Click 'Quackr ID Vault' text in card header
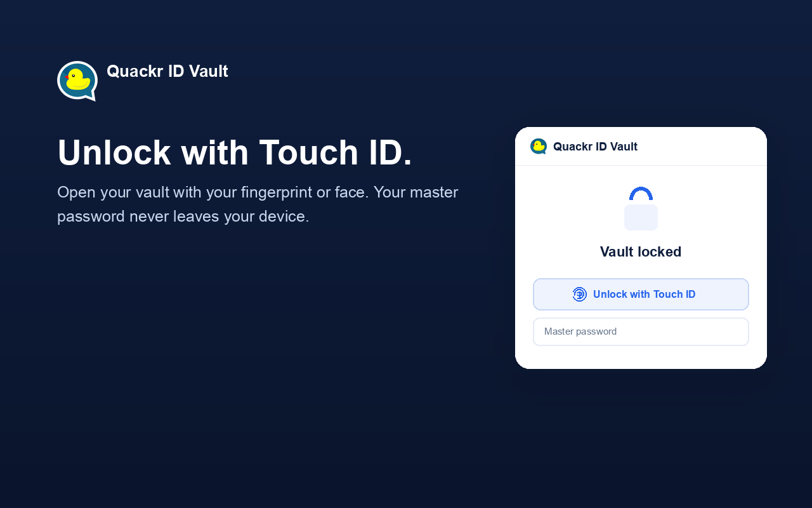The width and height of the screenshot is (812, 508). [x=595, y=147]
